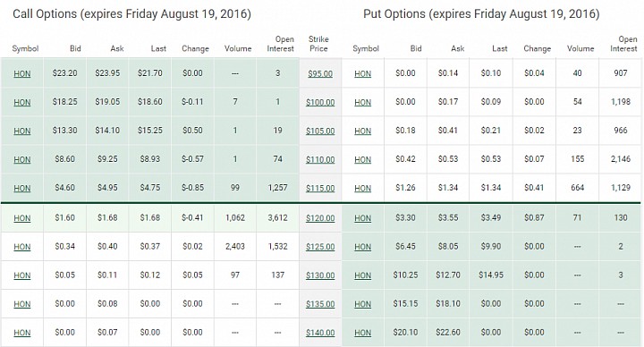Open the $115.00 strike price link
This screenshot has height=347, width=644.
(x=320, y=189)
